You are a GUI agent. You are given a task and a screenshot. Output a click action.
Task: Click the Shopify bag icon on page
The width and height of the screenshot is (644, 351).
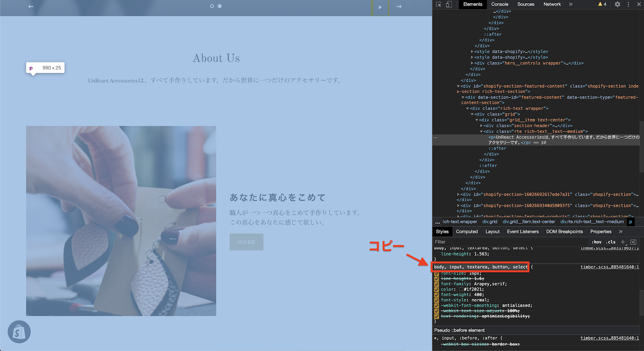tap(19, 332)
